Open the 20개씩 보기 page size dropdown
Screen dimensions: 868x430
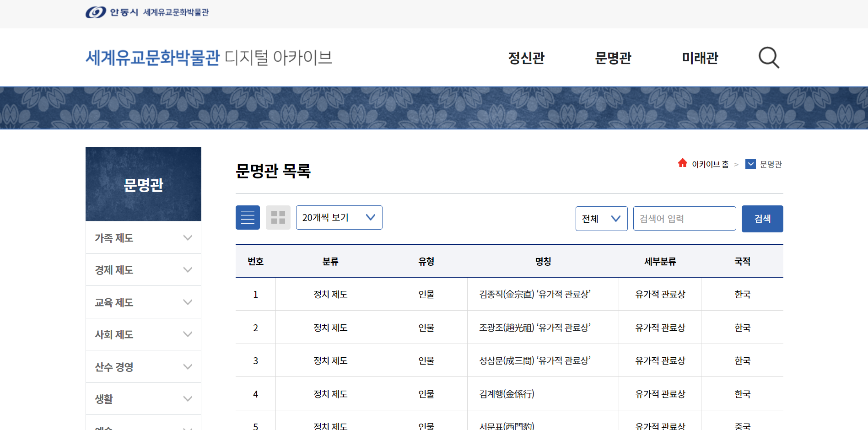tap(339, 218)
